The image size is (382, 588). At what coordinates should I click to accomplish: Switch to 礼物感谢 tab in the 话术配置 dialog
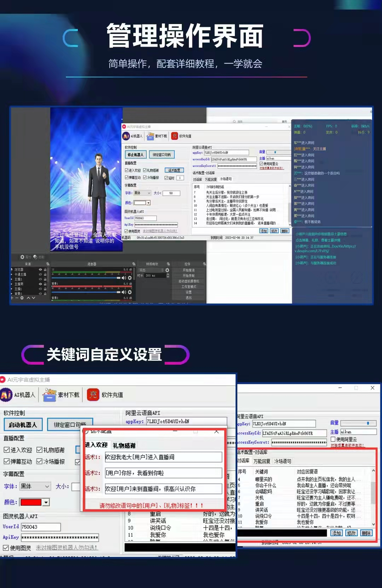[x=124, y=446]
